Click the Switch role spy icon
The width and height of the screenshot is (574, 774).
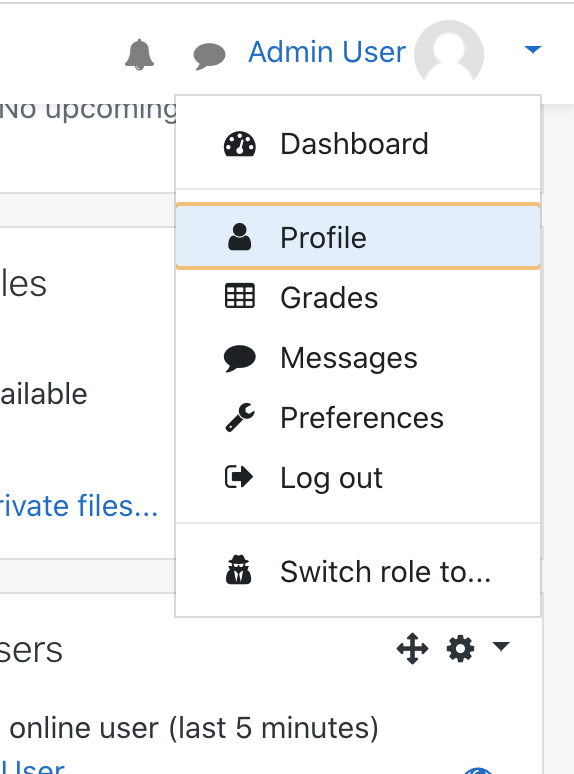tap(239, 570)
